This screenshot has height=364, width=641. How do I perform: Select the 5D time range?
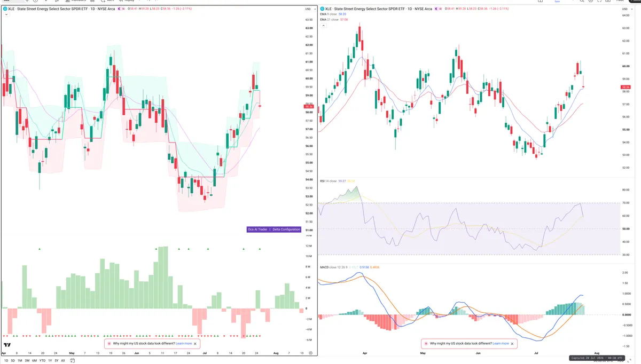(x=13, y=360)
